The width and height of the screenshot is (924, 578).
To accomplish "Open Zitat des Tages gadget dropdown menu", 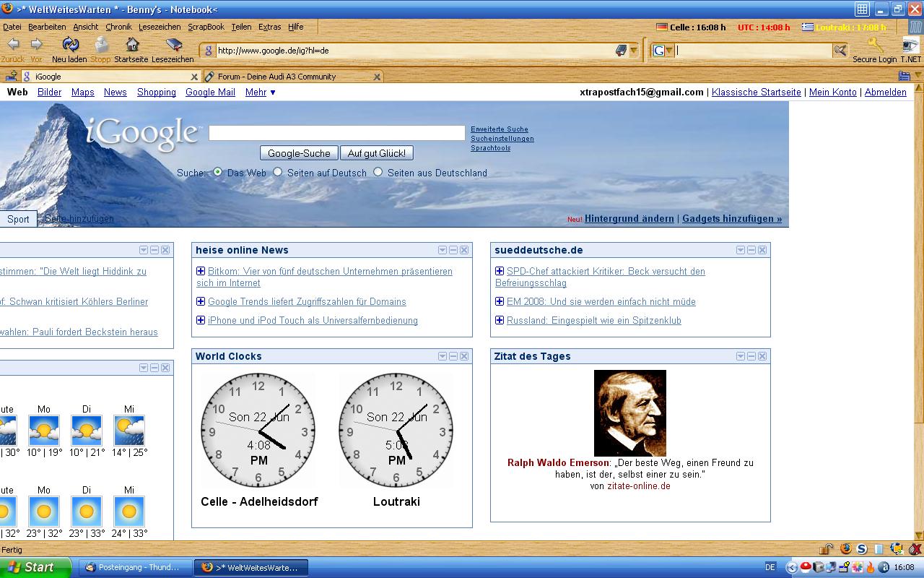I will click(x=741, y=356).
